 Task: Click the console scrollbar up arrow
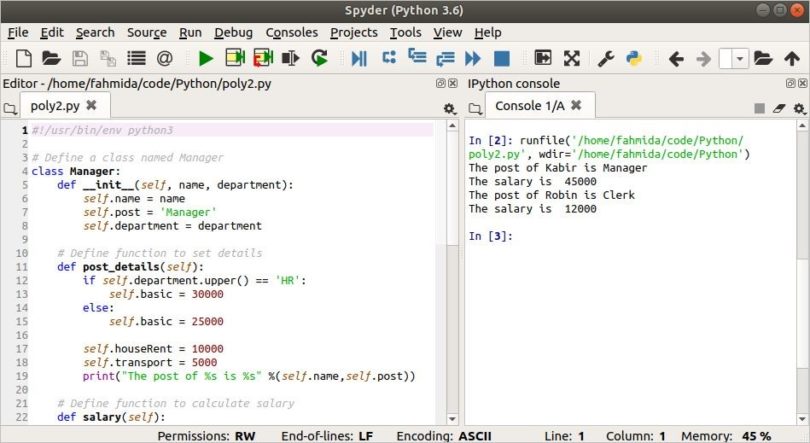[802, 125]
